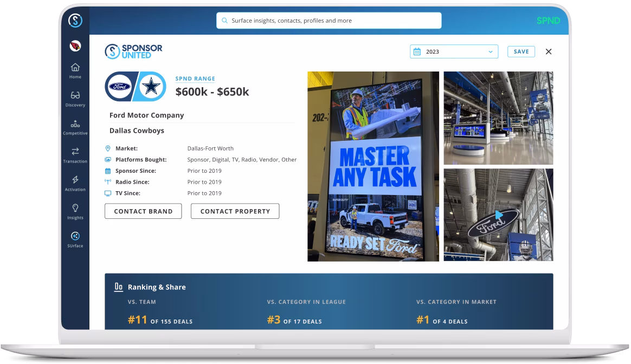Click the #11 of 155 deals ranking
The width and height of the screenshot is (631, 364).
point(160,320)
